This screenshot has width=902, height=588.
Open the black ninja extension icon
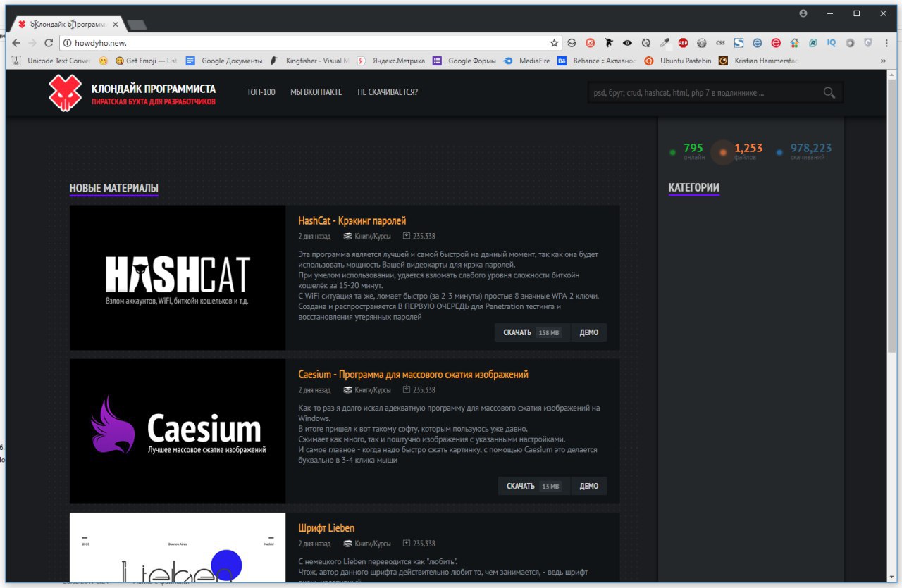point(609,43)
